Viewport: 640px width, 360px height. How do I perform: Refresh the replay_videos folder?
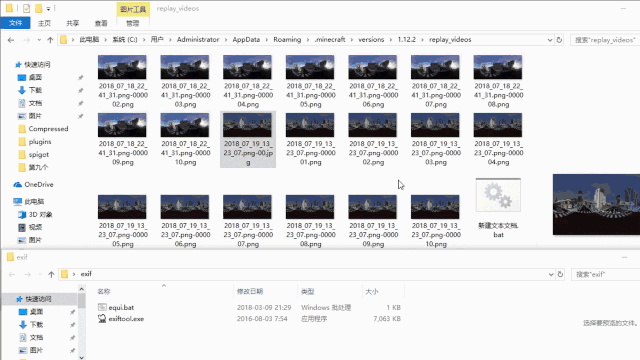tap(559, 40)
